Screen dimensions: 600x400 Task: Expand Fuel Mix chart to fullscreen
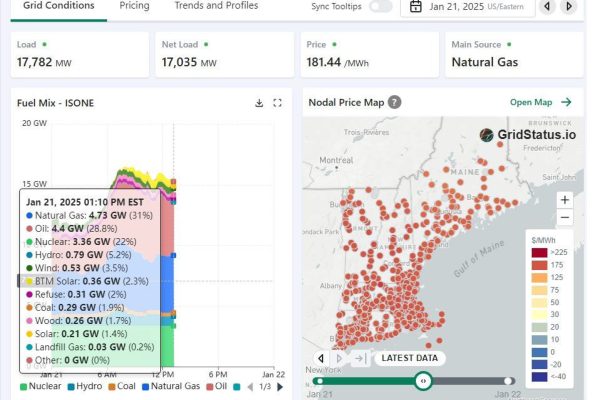[x=277, y=102]
